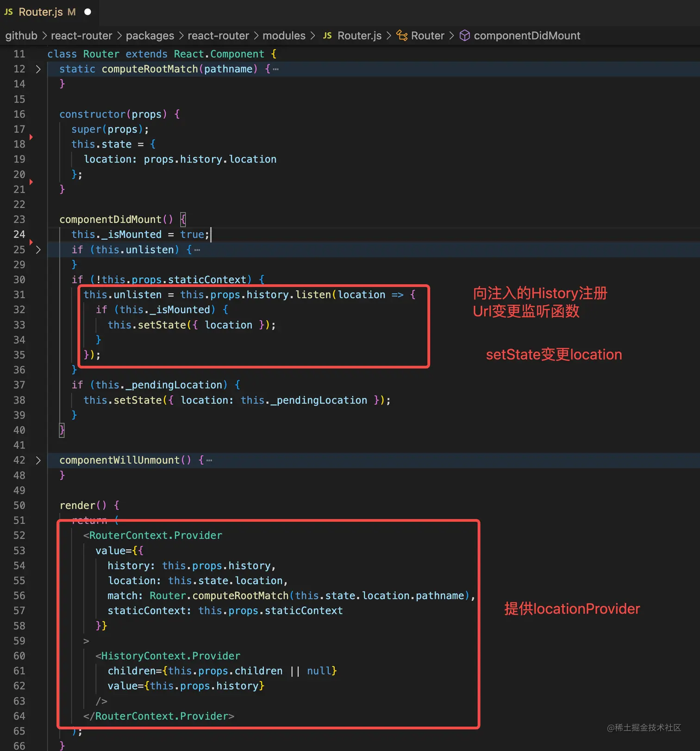Click the fold ellipsis after componentWillUnmount()
The height and width of the screenshot is (751, 700).
coord(209,460)
